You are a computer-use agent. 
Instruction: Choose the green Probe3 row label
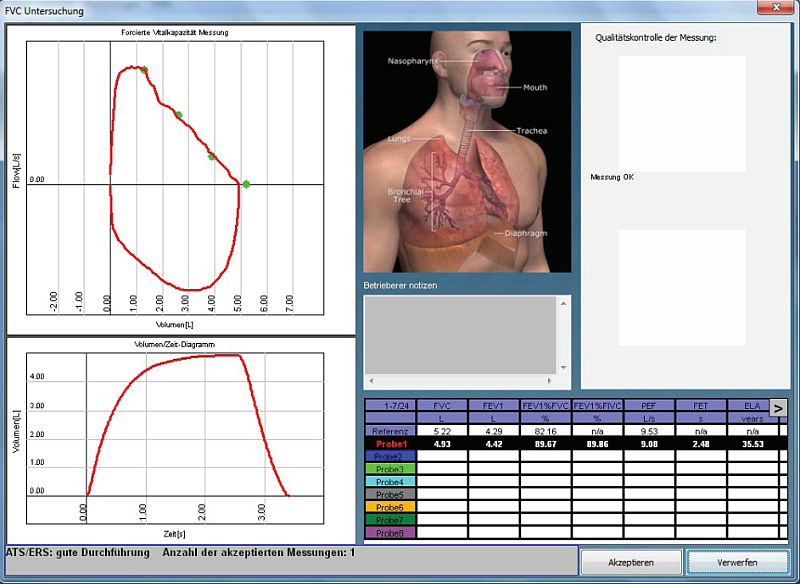(x=390, y=469)
